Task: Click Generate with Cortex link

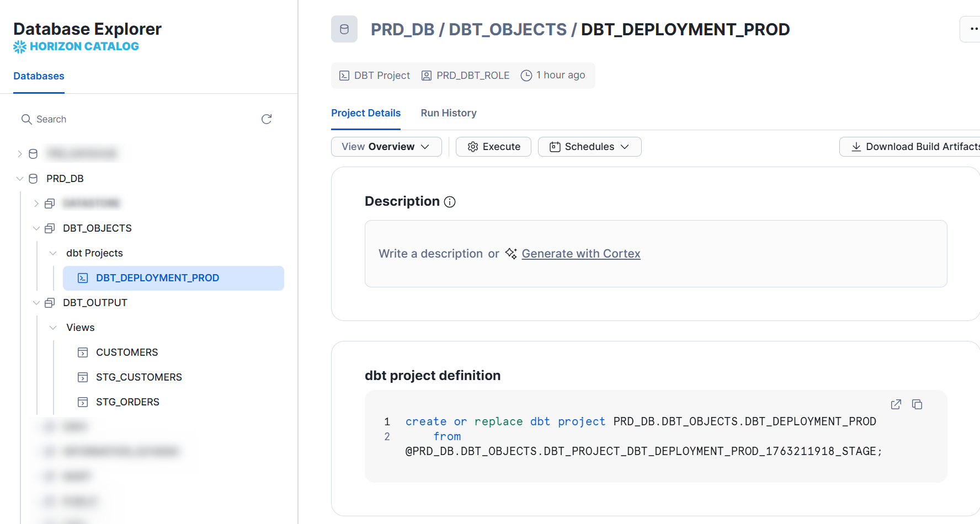Action: point(580,254)
